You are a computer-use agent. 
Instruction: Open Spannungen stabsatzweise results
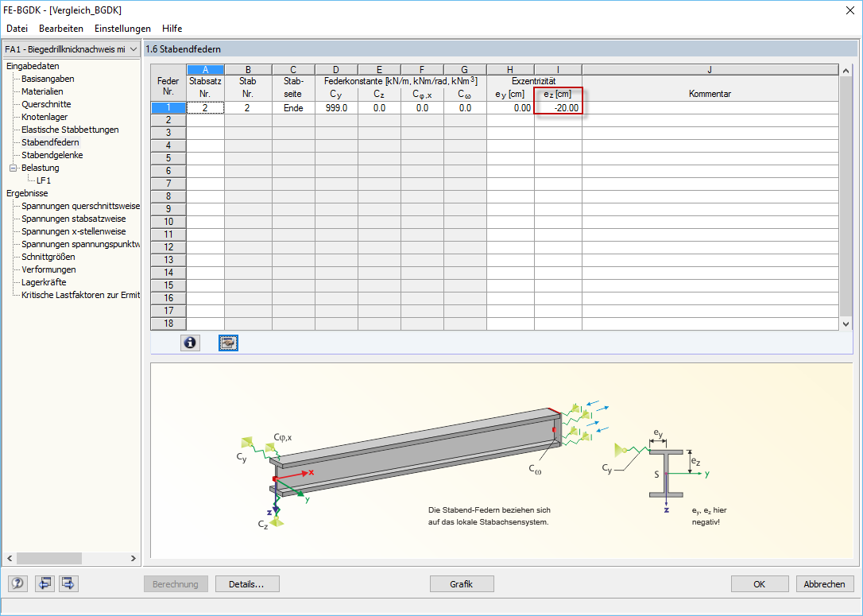click(74, 219)
